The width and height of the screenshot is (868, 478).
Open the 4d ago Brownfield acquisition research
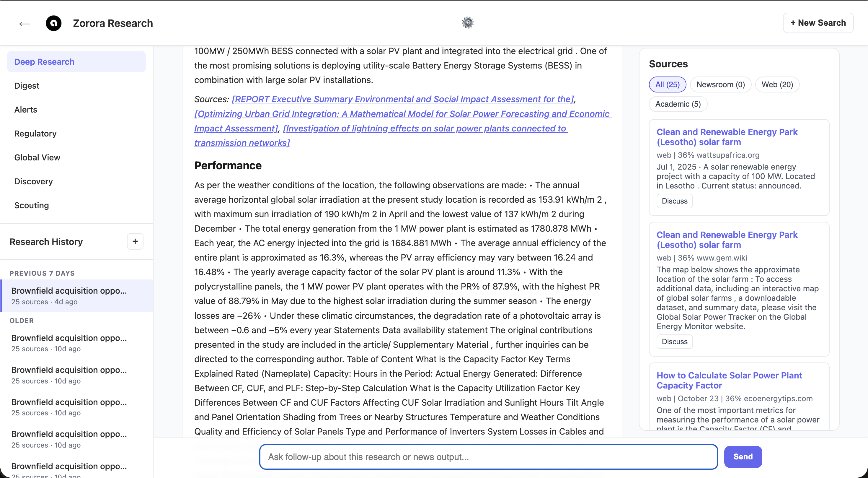coord(69,295)
